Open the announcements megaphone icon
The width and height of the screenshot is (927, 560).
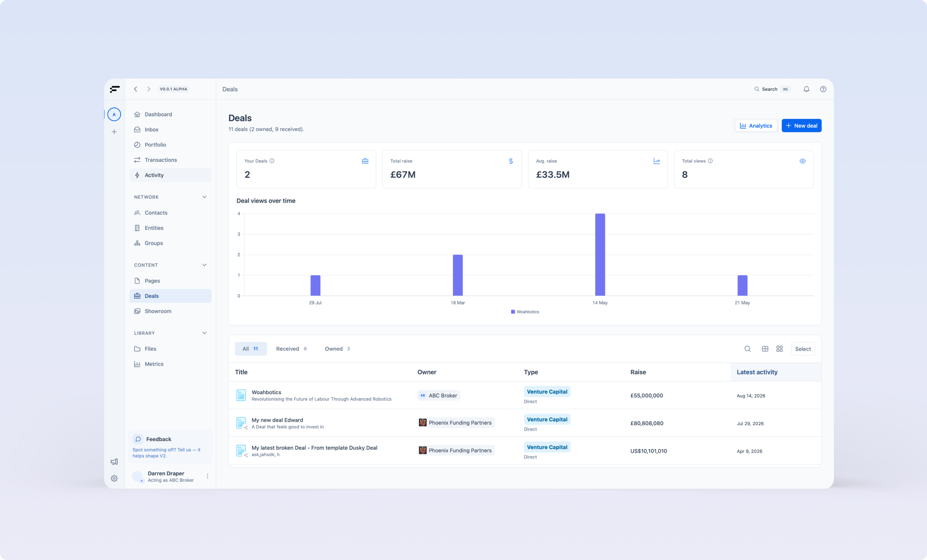pyautogui.click(x=114, y=461)
